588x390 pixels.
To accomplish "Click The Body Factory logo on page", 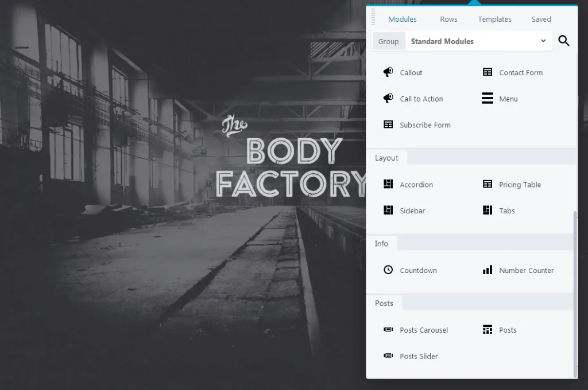I will [291, 156].
